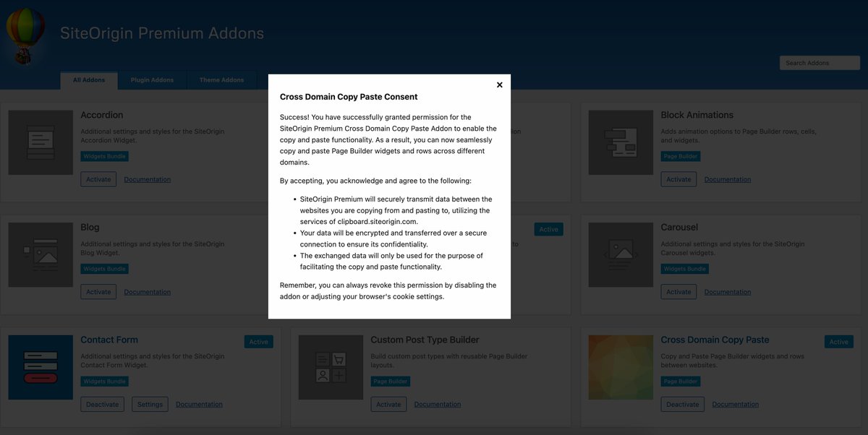Viewport: 868px width, 435px height.
Task: Open Cross Domain Copy Paste Documentation
Action: (x=736, y=404)
